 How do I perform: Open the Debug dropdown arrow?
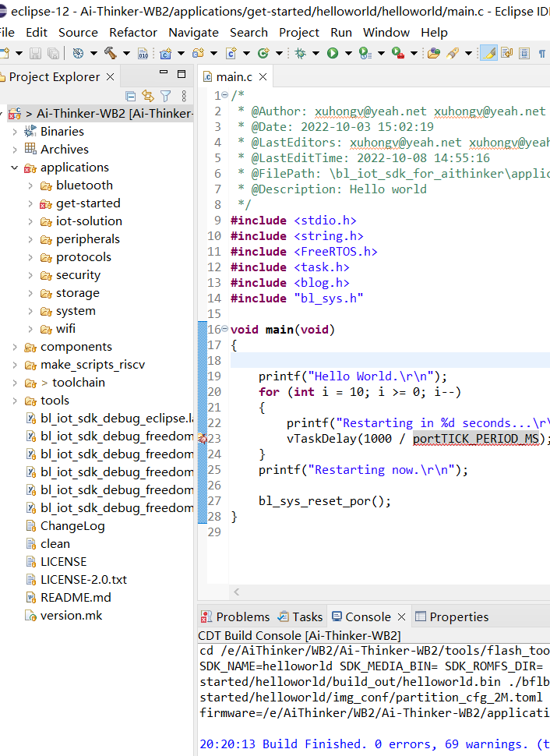click(x=316, y=53)
